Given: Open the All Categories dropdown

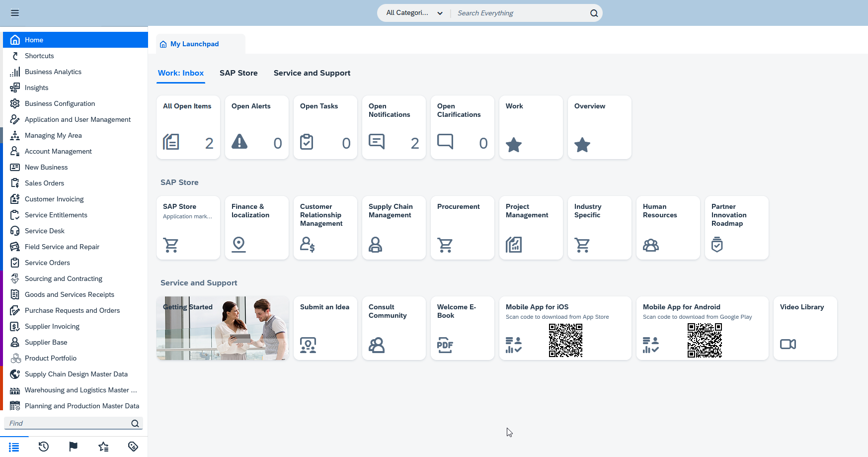Looking at the screenshot, I should [414, 13].
